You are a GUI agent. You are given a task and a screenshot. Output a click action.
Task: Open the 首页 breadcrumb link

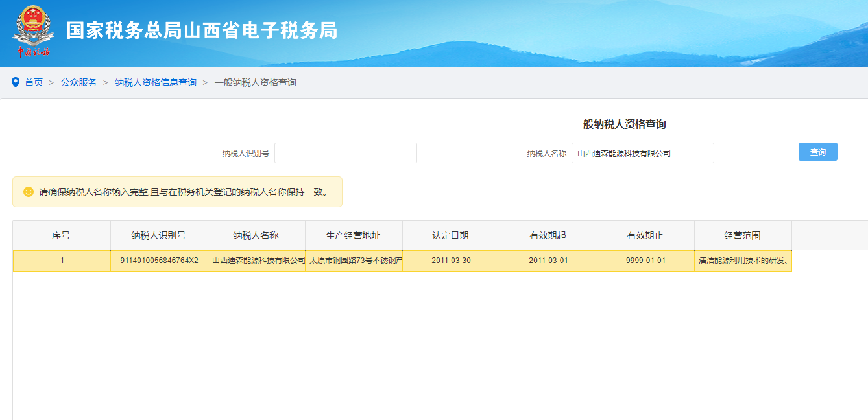(34, 82)
